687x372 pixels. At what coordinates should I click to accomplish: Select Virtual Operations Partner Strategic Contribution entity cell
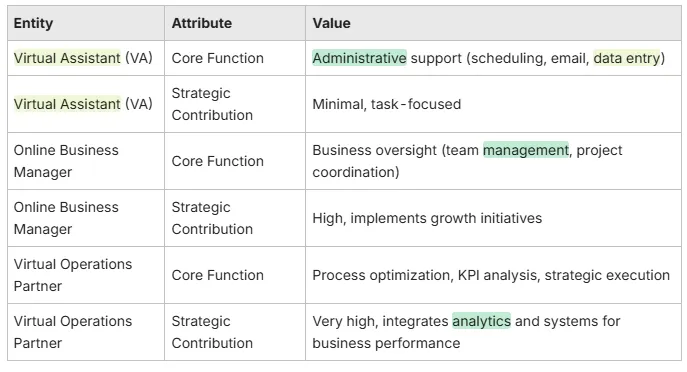tap(86, 332)
